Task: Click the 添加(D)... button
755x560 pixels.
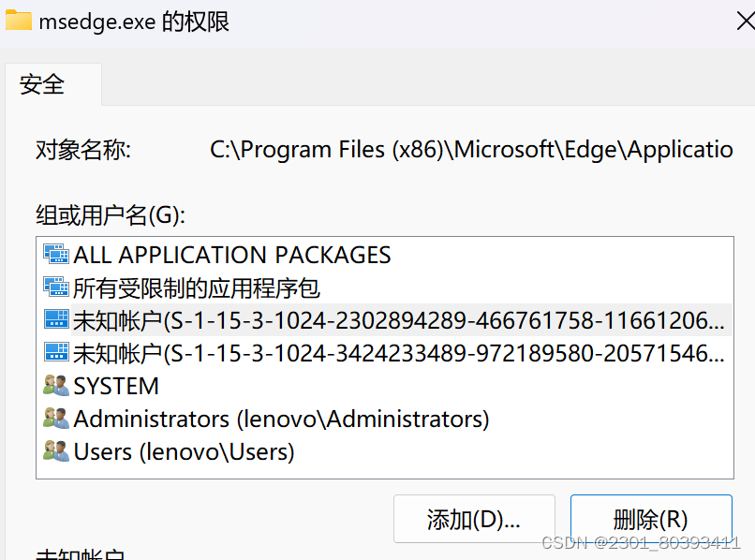Action: [474, 519]
